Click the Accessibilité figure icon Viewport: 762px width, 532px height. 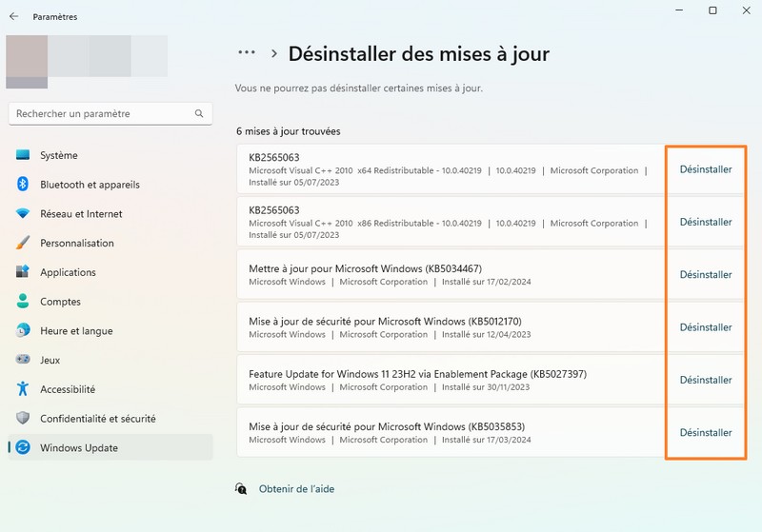pyautogui.click(x=23, y=389)
